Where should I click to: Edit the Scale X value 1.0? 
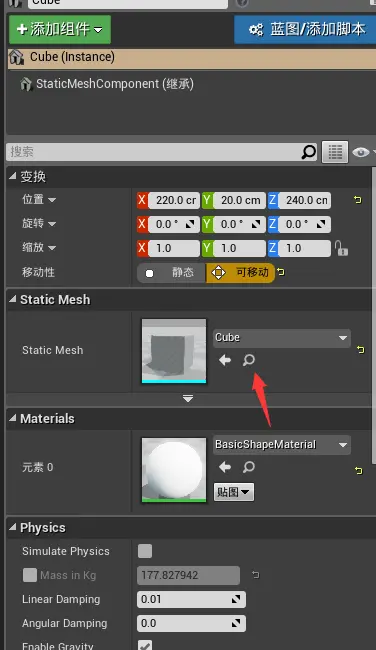(x=174, y=248)
